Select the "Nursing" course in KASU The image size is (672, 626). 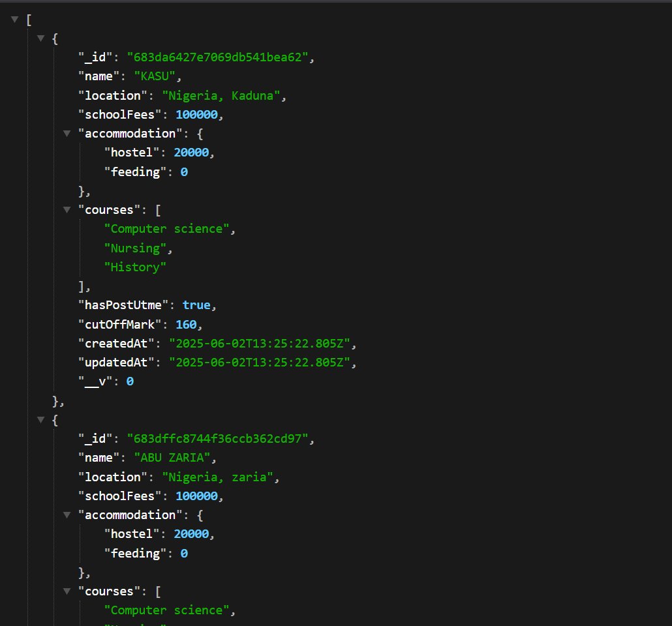[136, 248]
